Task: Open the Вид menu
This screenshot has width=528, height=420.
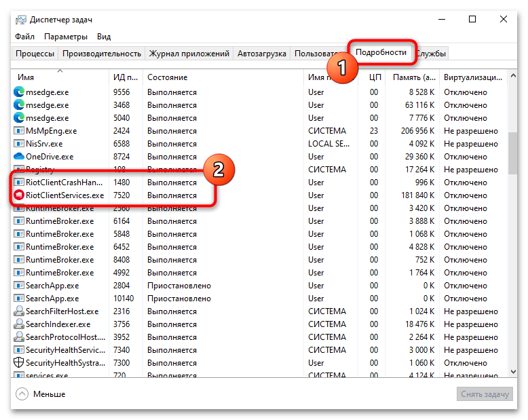Action: point(104,37)
